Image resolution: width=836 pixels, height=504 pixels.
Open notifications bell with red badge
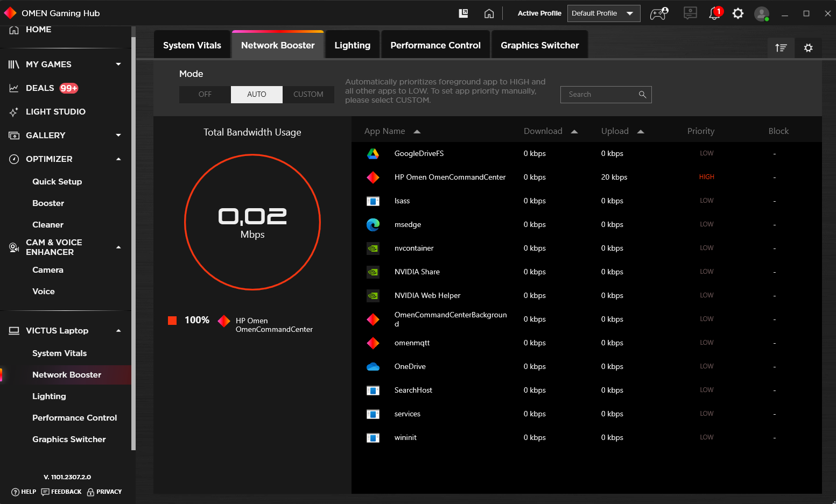715,13
